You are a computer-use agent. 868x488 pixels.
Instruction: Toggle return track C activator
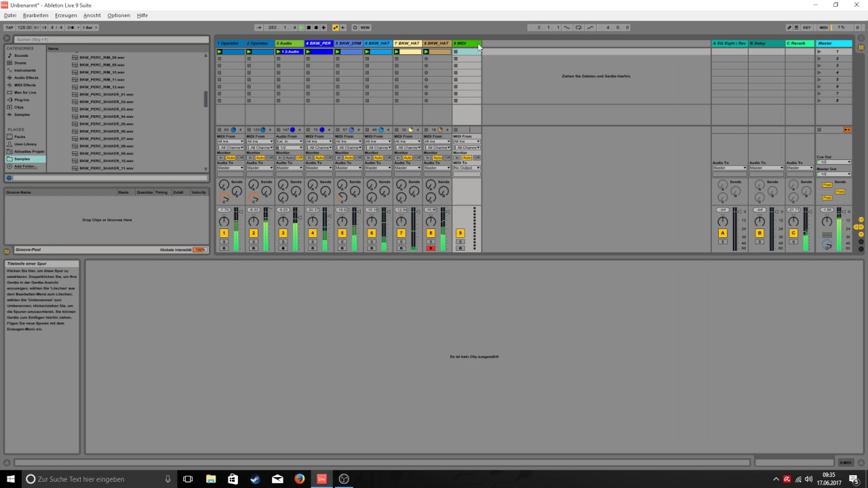[x=793, y=232]
